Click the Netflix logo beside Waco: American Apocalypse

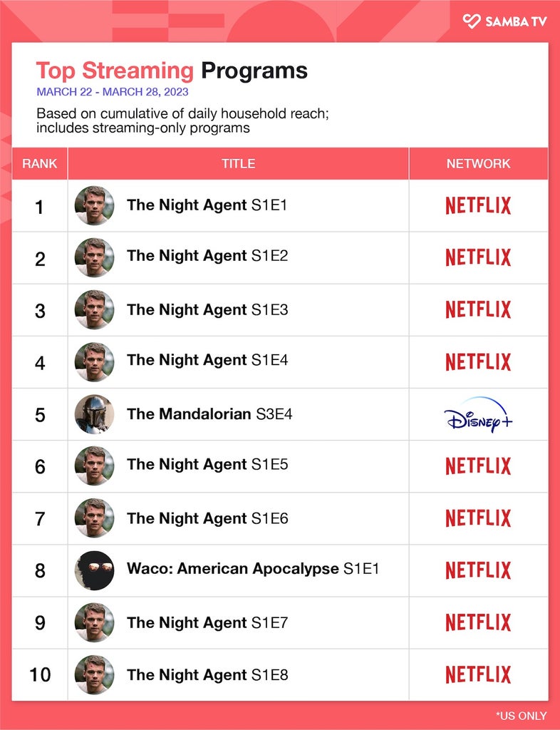[x=478, y=570]
